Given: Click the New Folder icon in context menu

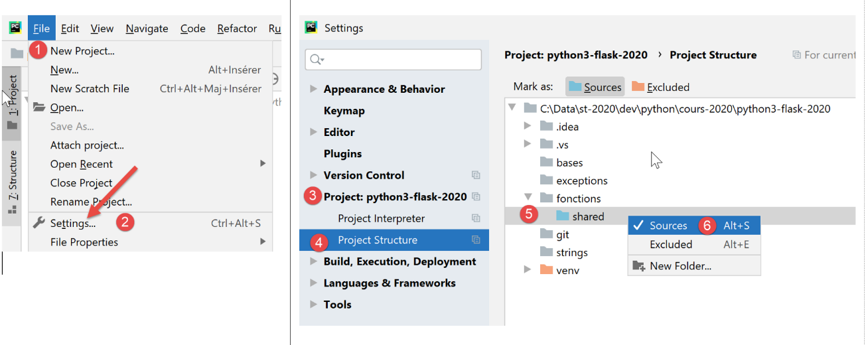Looking at the screenshot, I should [639, 266].
